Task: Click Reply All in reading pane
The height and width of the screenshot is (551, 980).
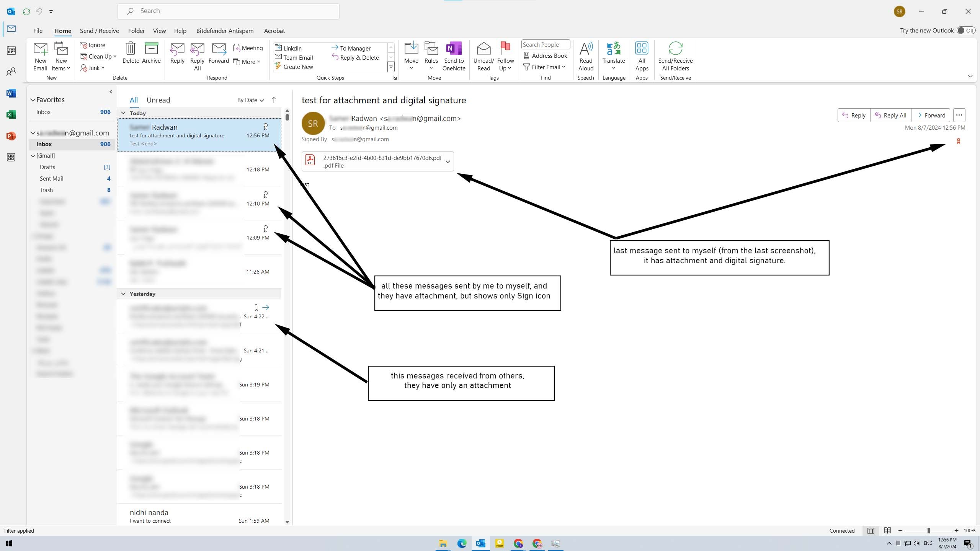Action: tap(890, 115)
